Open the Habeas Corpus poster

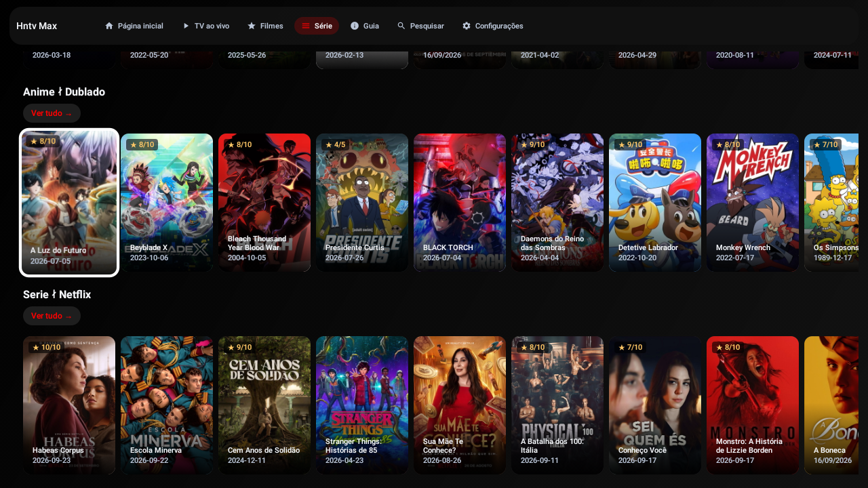coord(69,405)
